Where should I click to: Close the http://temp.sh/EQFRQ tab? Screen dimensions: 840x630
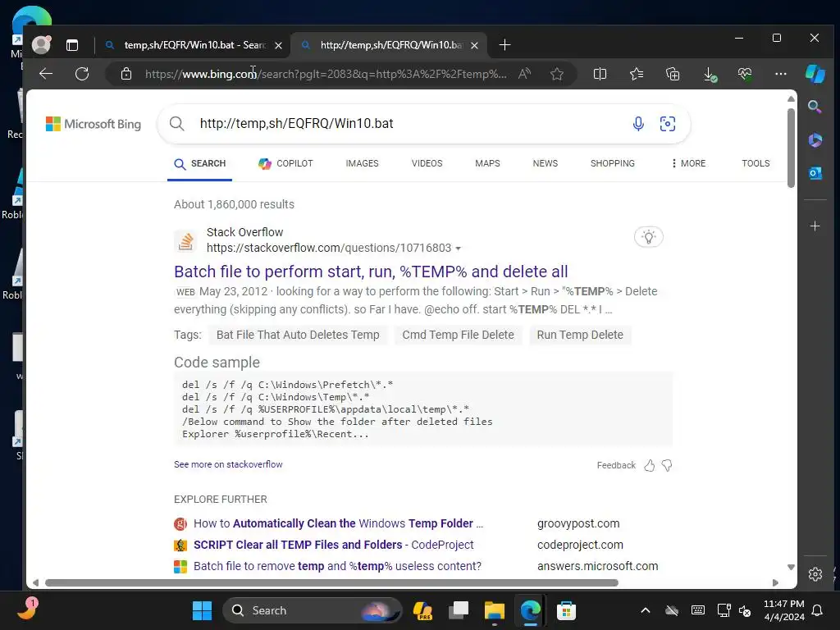[x=474, y=46]
